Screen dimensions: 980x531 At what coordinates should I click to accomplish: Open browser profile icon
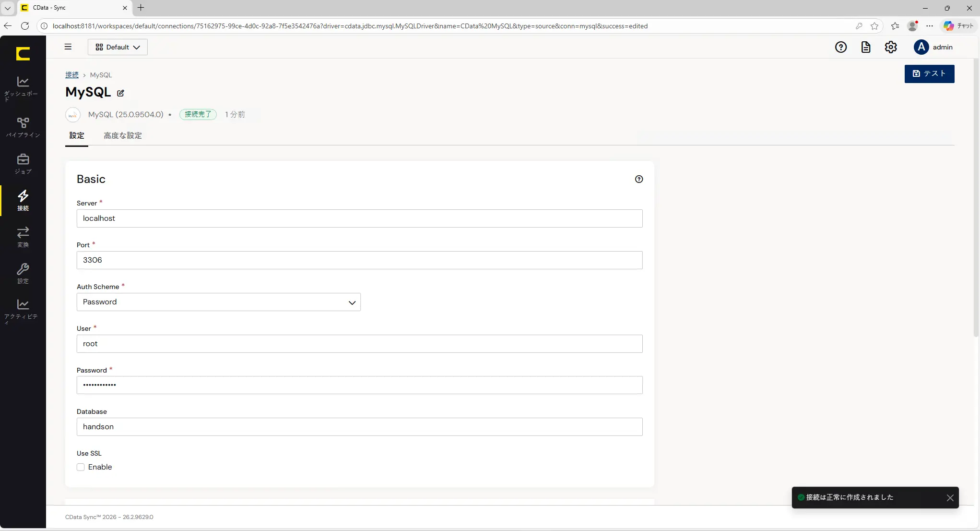pyautogui.click(x=912, y=26)
